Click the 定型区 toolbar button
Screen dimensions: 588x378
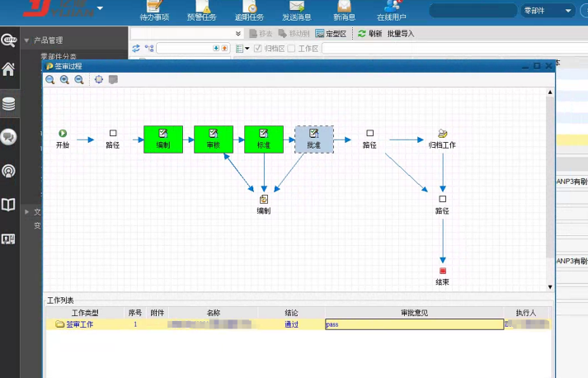tap(331, 33)
